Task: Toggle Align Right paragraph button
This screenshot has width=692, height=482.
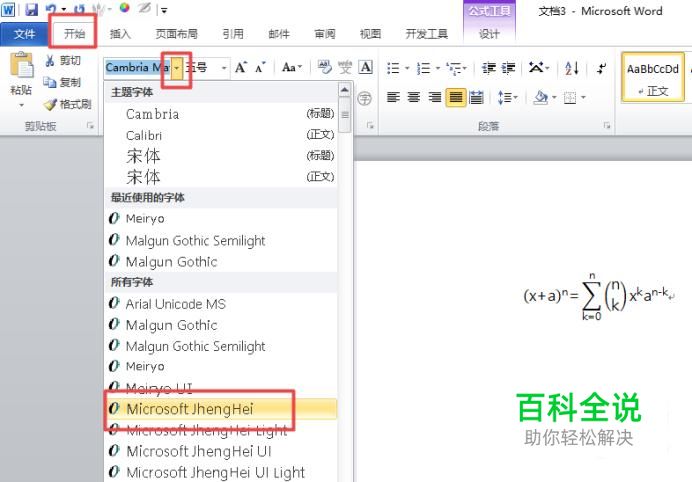Action: click(435, 98)
